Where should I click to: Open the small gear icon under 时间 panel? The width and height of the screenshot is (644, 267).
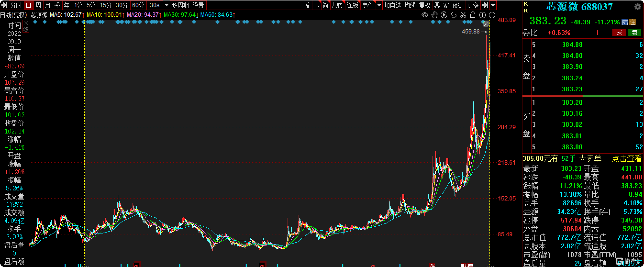[x=26, y=29]
